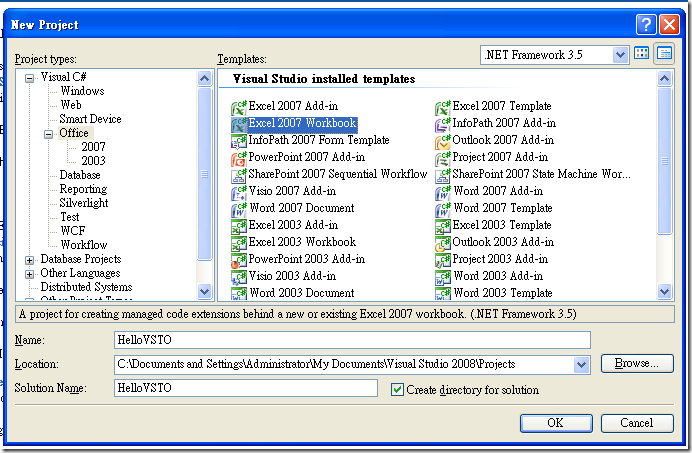The height and width of the screenshot is (453, 692).
Task: Select the Smart Device project type
Action: click(90, 119)
